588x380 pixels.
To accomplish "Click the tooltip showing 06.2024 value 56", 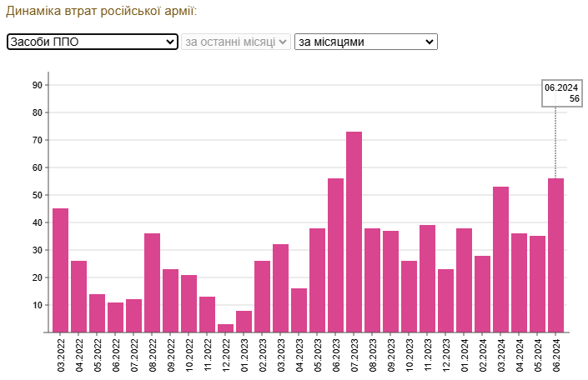I will [x=561, y=93].
